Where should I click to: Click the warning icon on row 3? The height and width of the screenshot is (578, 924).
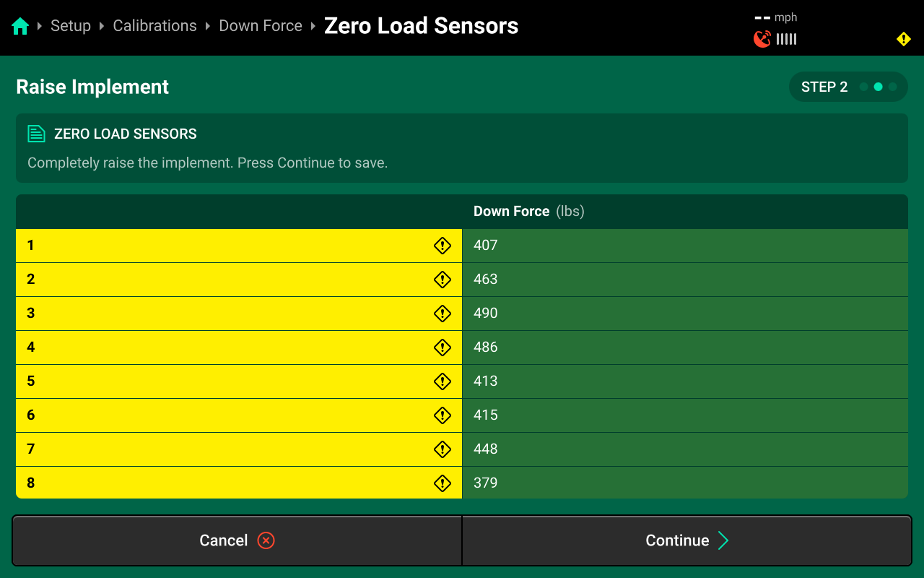coord(442,314)
